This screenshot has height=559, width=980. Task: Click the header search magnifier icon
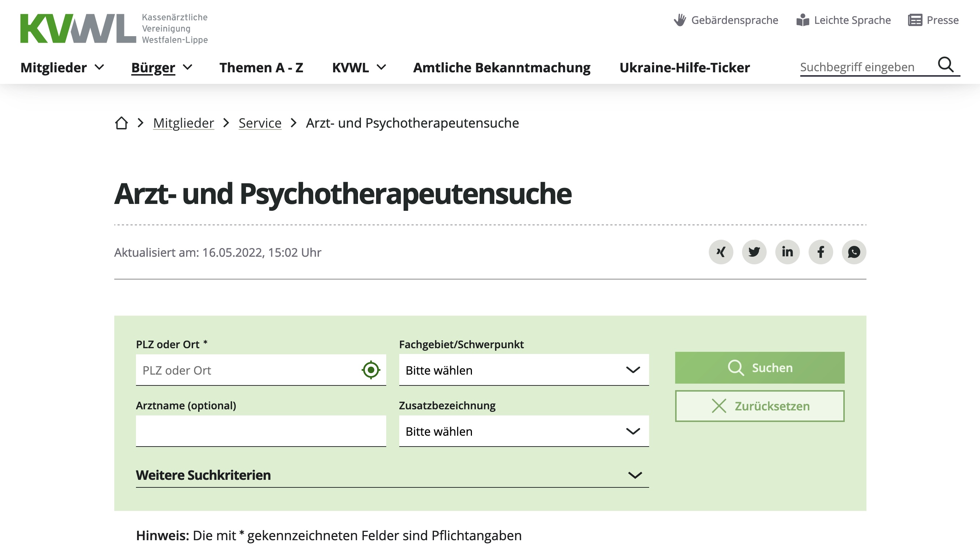point(945,65)
